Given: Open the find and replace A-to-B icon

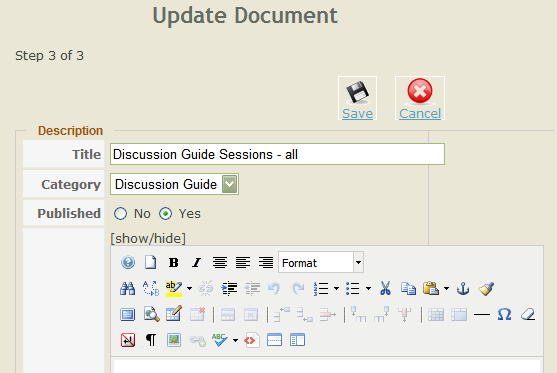Looking at the screenshot, I should [151, 288].
